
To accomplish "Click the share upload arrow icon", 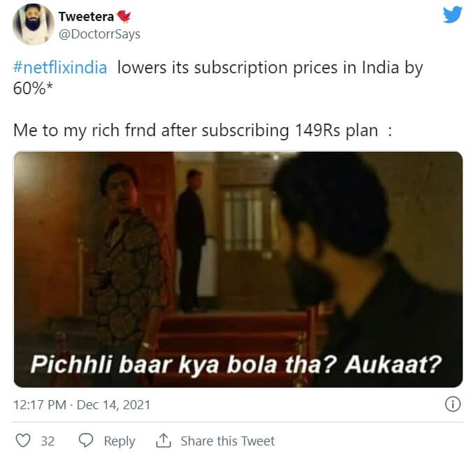I will click(164, 441).
